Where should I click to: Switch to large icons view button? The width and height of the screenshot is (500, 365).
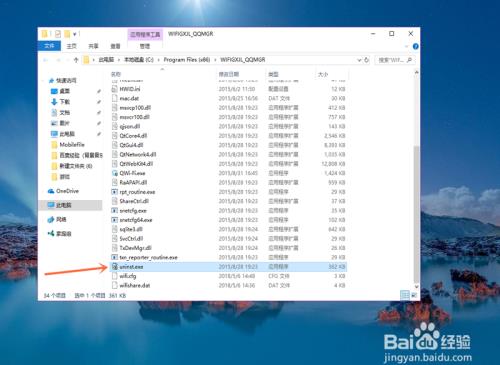[414, 295]
